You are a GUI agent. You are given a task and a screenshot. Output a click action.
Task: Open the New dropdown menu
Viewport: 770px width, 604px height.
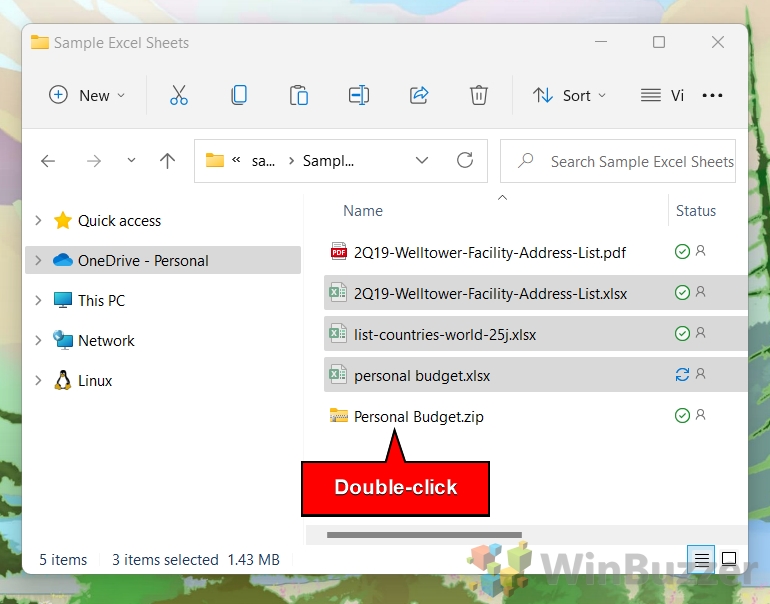(87, 95)
